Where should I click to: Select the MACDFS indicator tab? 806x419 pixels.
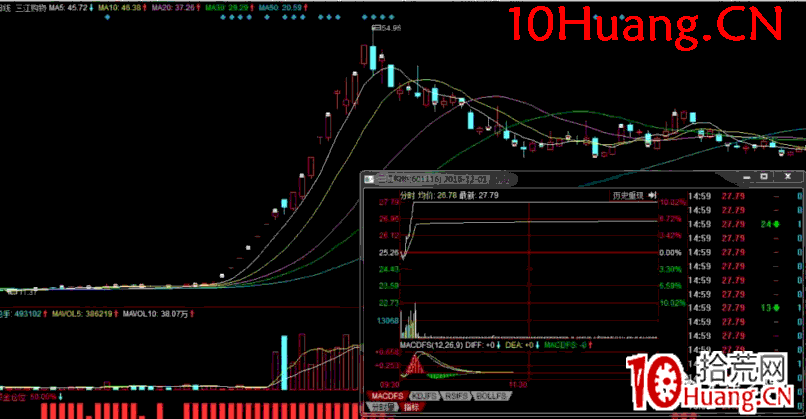pos(387,396)
